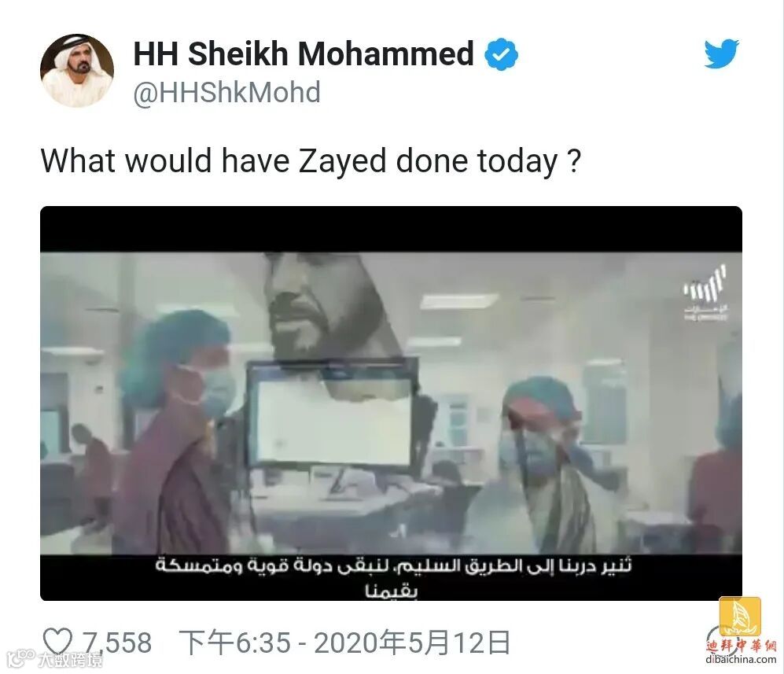Like the tweet with the heart icon

(x=58, y=642)
